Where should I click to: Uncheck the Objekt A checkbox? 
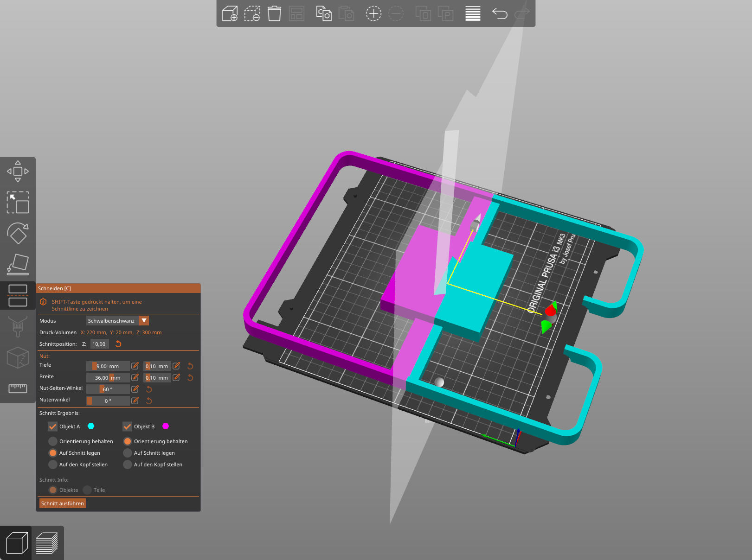(x=53, y=426)
